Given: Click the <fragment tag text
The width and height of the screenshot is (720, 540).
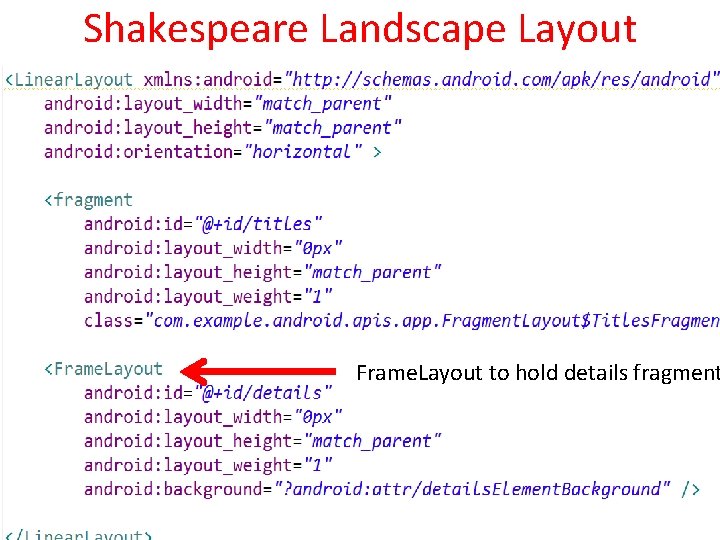Looking at the screenshot, I should pos(89,201).
